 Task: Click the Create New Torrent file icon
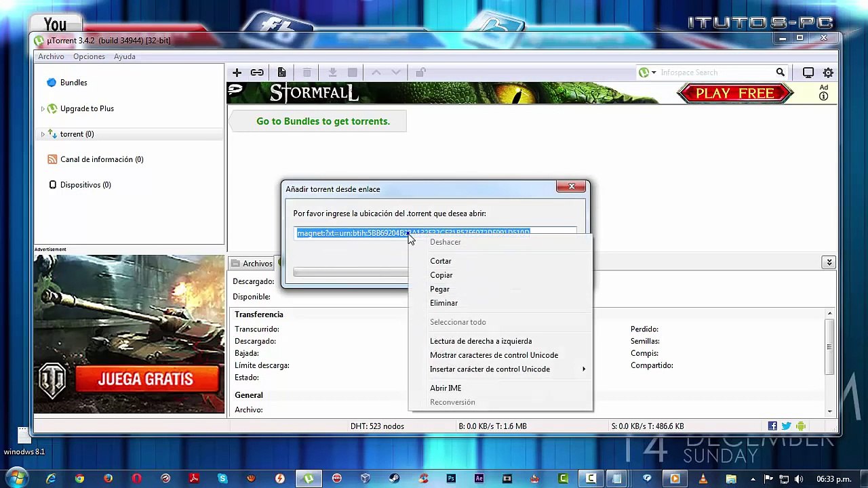pos(281,73)
